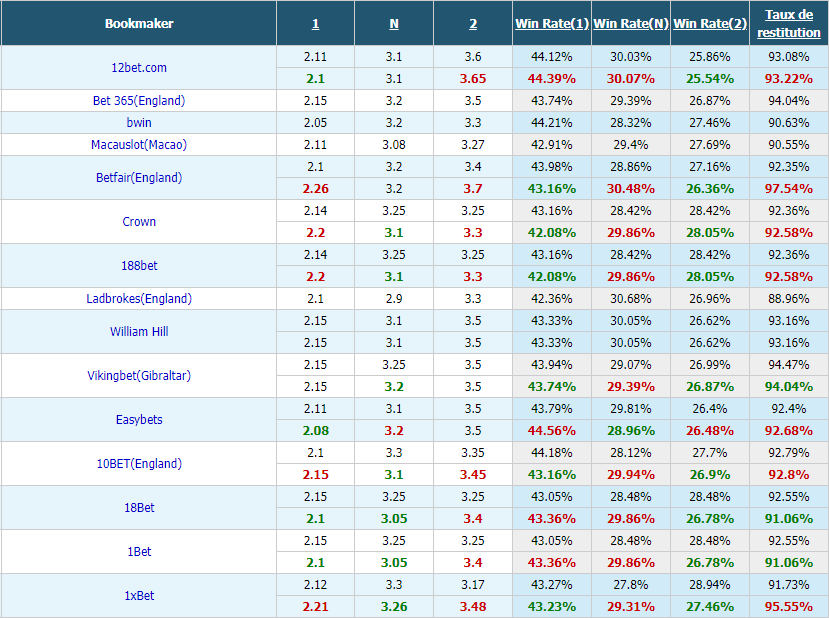Select bwin's odds value 2.05
Screen dimensions: 829x618
coord(315,123)
